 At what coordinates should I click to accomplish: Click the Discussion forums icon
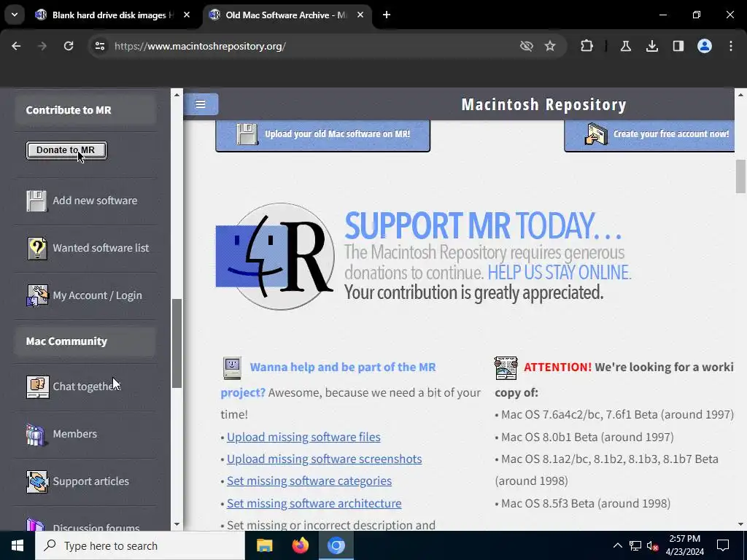[x=36, y=524]
